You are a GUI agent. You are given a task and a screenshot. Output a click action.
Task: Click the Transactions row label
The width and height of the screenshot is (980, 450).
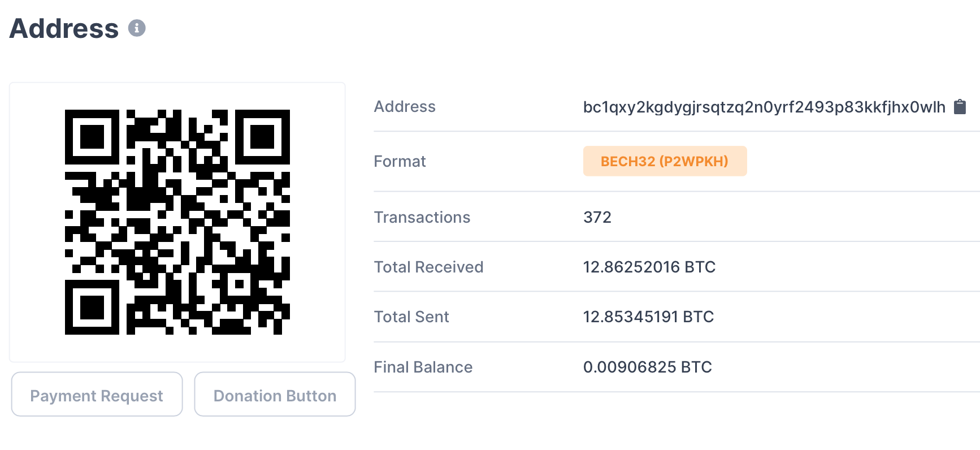422,218
